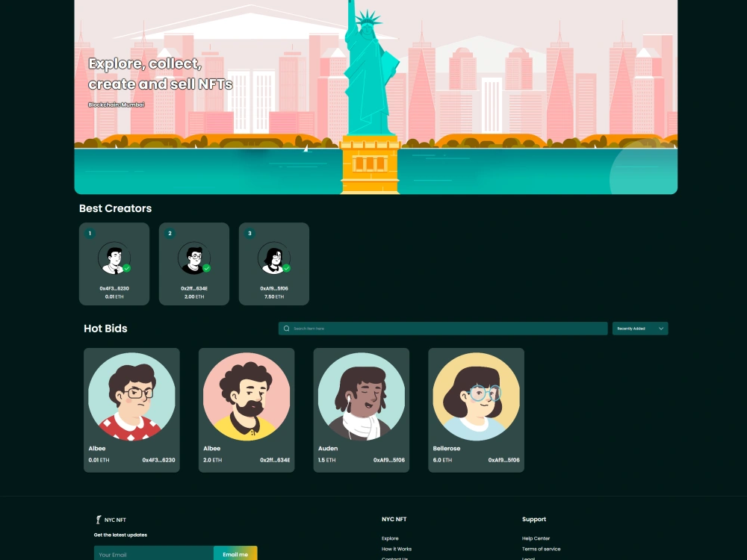Click the Your Email input field
This screenshot has width=747, height=560.
pos(154,554)
